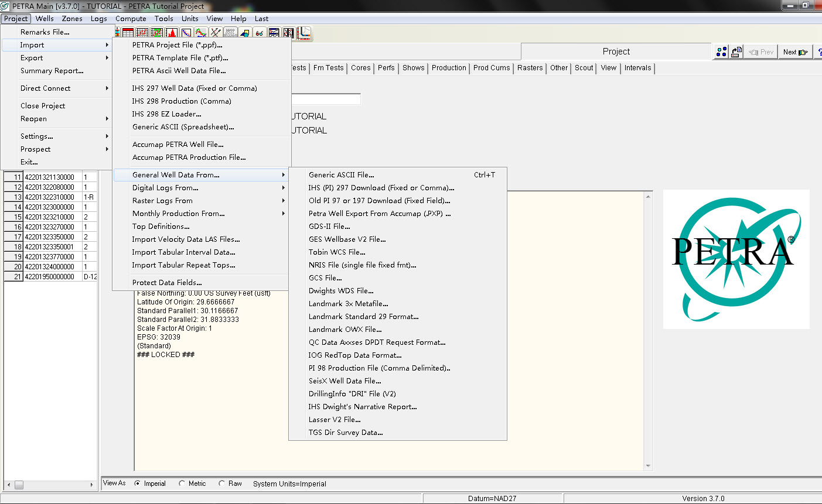Select Protect Data Fields... entry
The height and width of the screenshot is (504, 822).
(x=202, y=283)
